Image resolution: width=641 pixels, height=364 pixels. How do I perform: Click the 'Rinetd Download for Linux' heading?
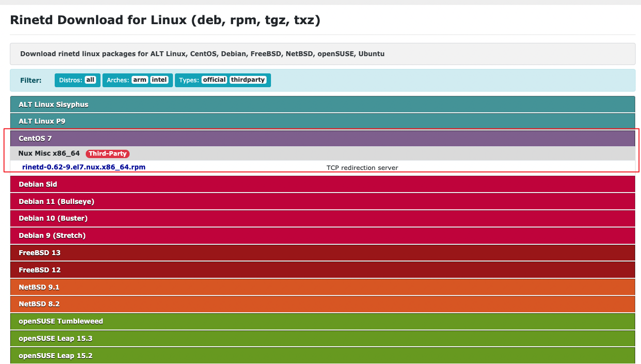pyautogui.click(x=165, y=20)
